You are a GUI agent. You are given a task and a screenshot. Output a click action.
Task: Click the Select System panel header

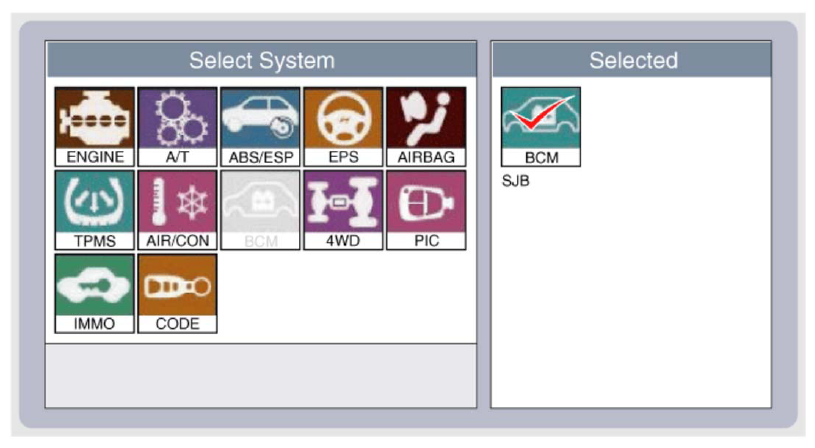tap(261, 60)
